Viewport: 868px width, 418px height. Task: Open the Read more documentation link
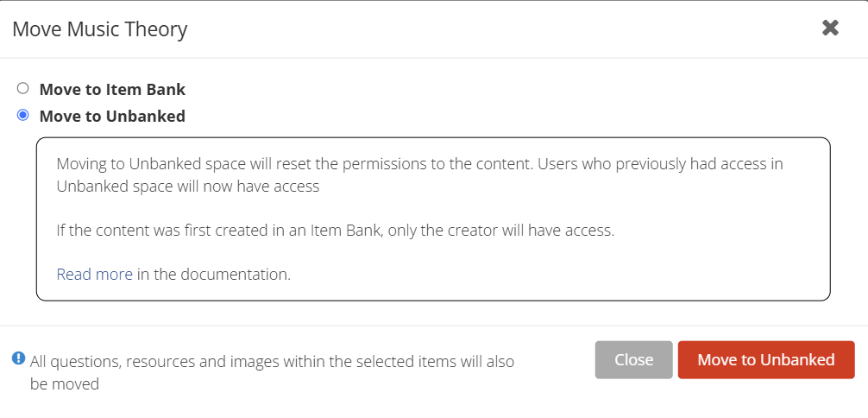click(95, 275)
